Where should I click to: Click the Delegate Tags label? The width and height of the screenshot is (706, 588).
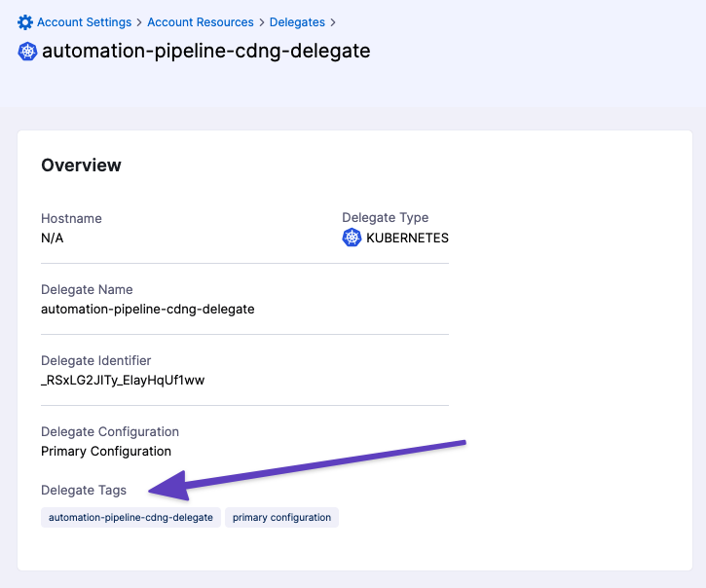coord(84,490)
